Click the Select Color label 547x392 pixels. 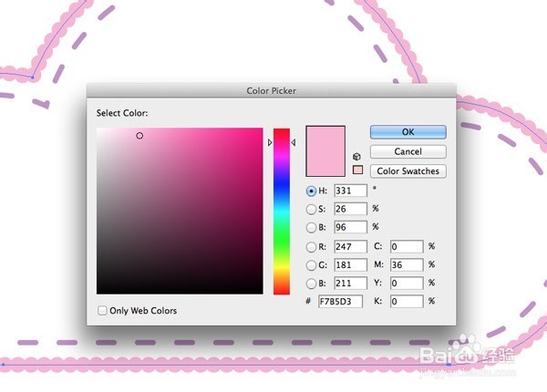pyautogui.click(x=122, y=113)
